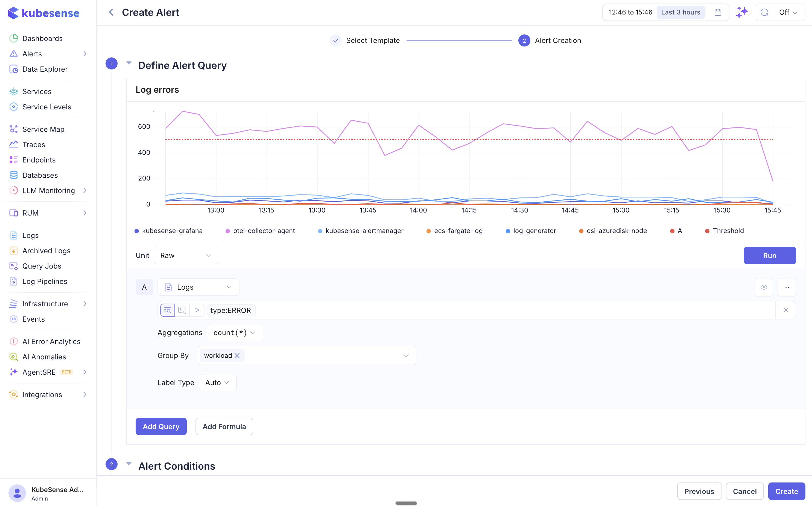Remove the workload tag from Group By
The image size is (812, 506).
pos(237,355)
